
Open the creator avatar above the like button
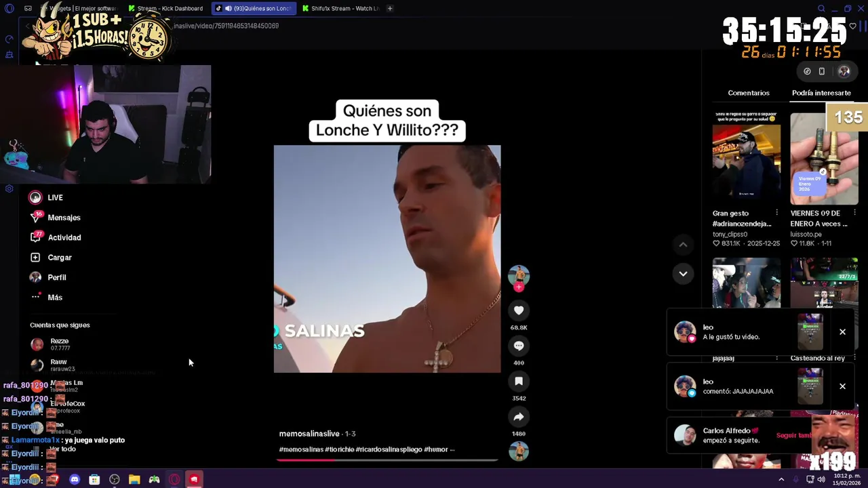pyautogui.click(x=519, y=274)
